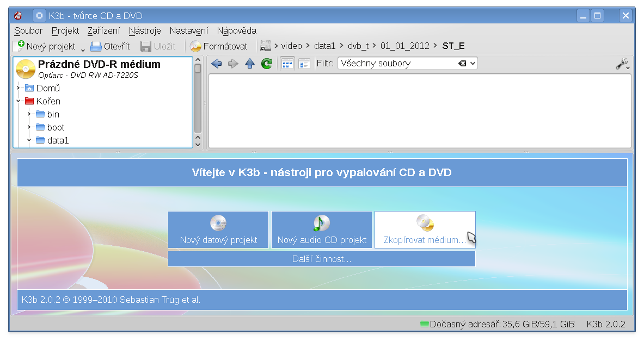The height and width of the screenshot is (342, 644).
Task: Click the Nový projekt toolbar button
Action: (x=44, y=46)
